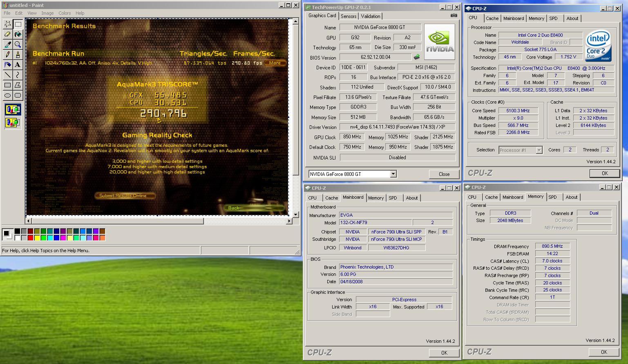This screenshot has width=628, height=364.
Task: Open the File menu in Paint
Action: pyautogui.click(x=7, y=13)
